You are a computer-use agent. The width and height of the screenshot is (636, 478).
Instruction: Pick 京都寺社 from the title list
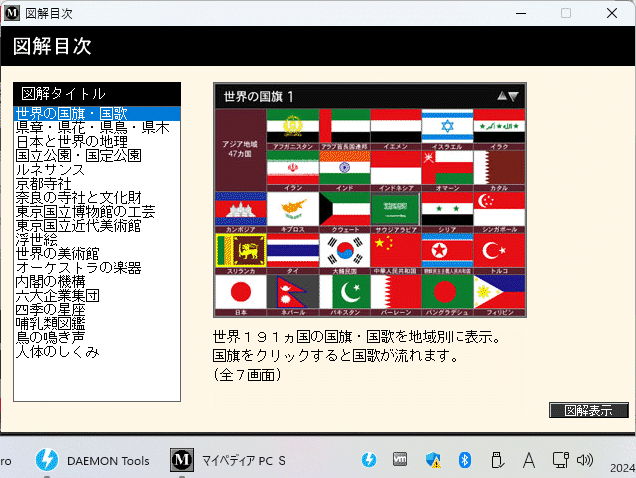coord(44,184)
